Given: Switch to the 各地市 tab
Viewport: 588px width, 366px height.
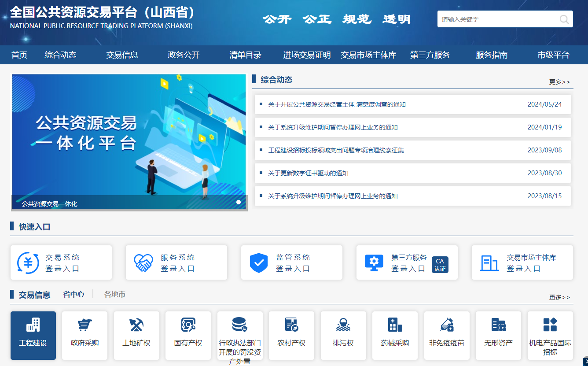Looking at the screenshot, I should click(115, 294).
